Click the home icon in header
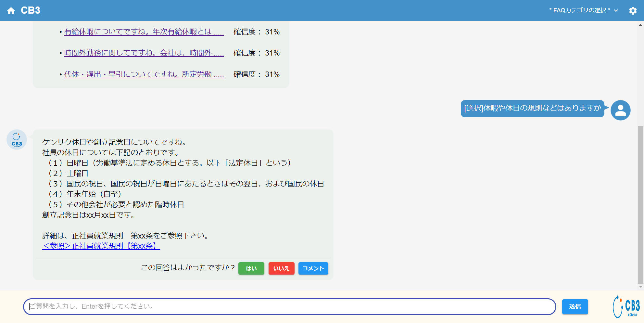This screenshot has width=644, height=323. 11,11
